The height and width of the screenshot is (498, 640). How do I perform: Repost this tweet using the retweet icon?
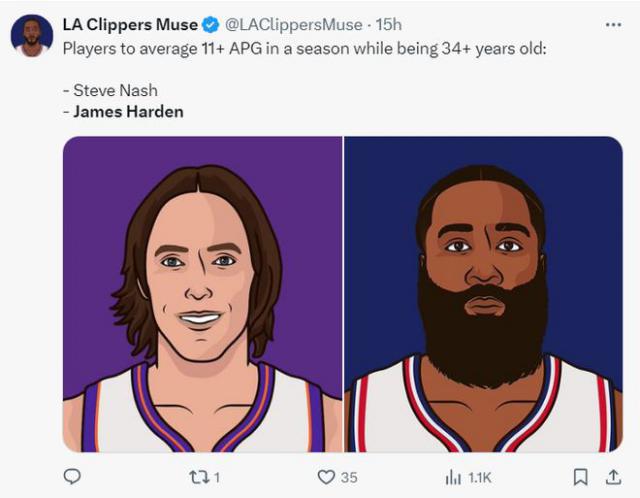pyautogui.click(x=199, y=477)
